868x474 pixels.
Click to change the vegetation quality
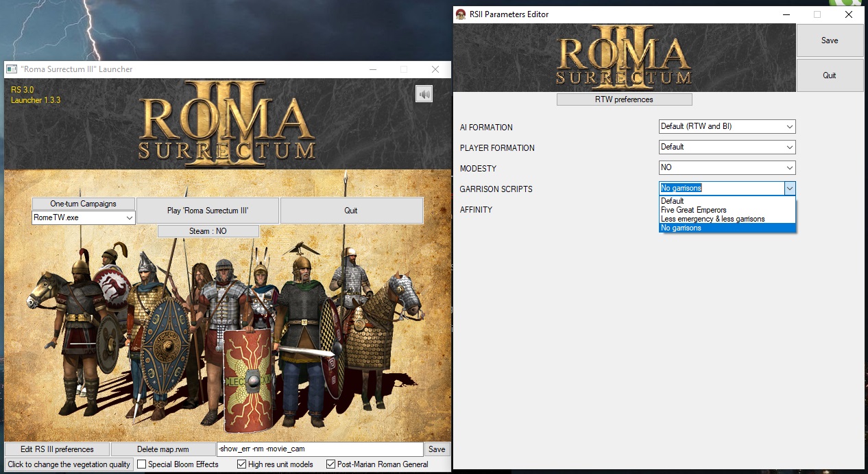point(69,464)
